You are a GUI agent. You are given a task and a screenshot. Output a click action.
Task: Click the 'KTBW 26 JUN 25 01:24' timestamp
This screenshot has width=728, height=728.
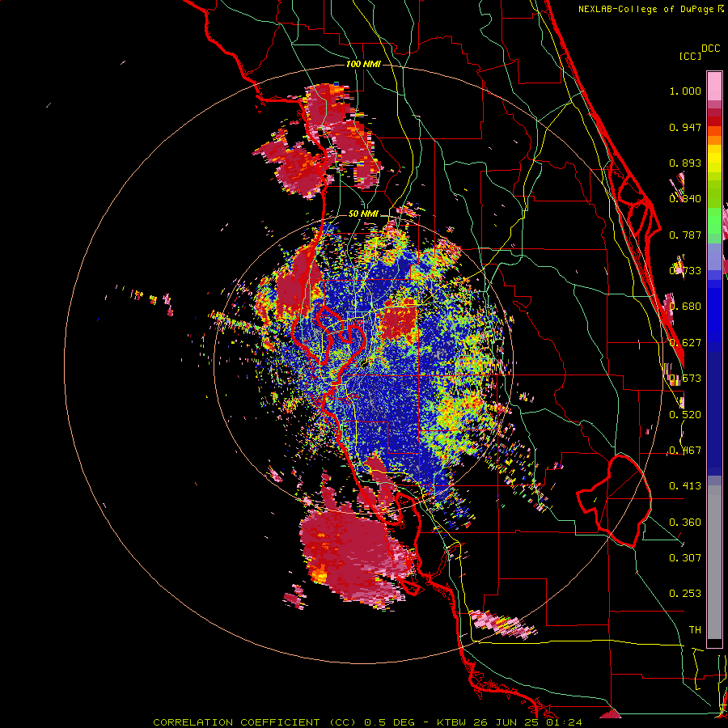pyautogui.click(x=510, y=722)
